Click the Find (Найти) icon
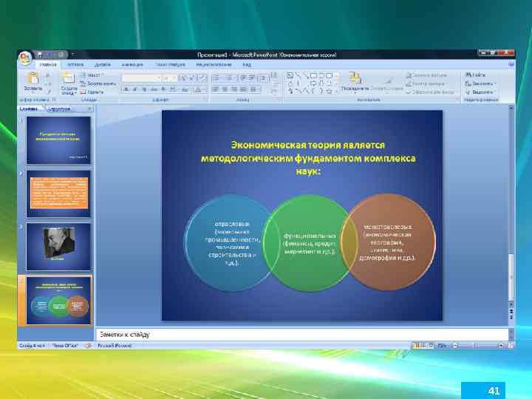 pyautogui.click(x=468, y=75)
